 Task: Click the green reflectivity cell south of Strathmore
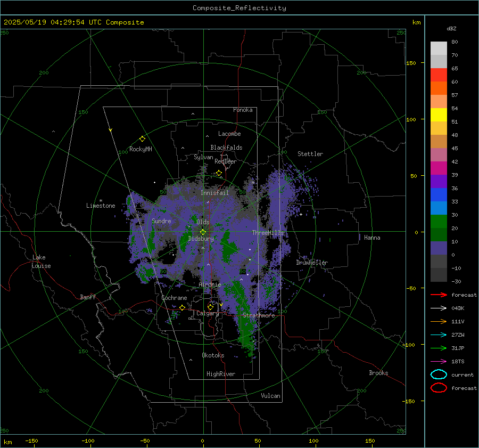[x=247, y=333]
